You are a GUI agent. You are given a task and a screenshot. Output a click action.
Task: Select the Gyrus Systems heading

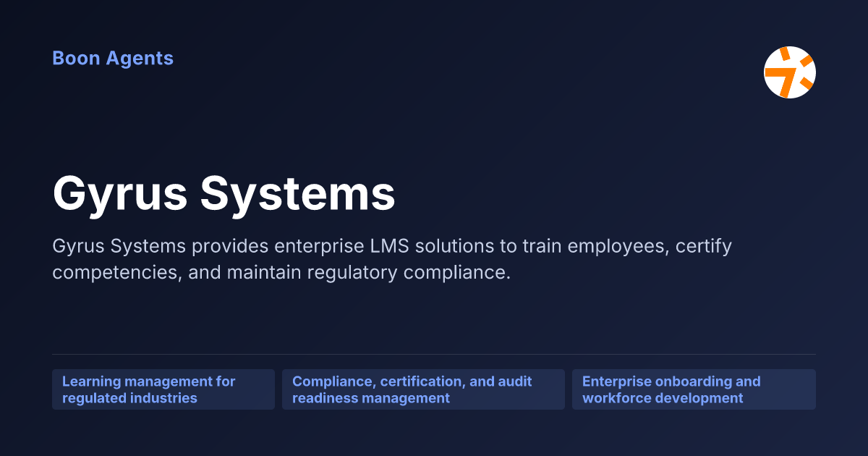pos(224,193)
